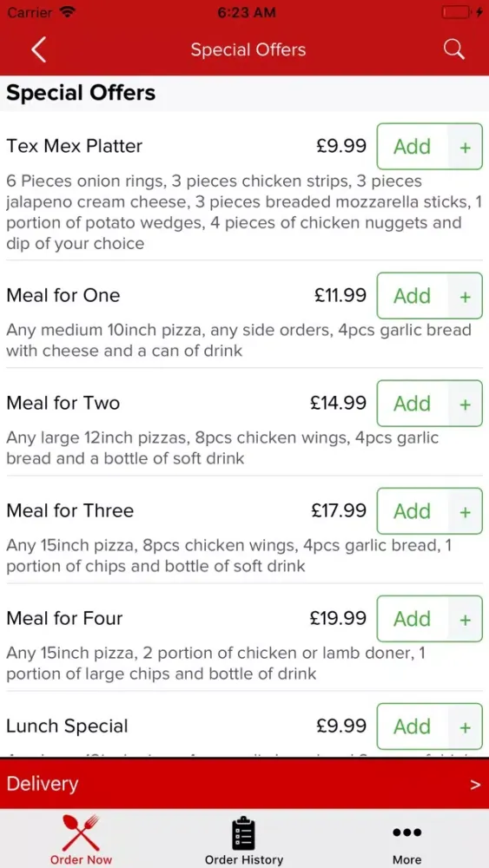Open Order History clipboard icon

coord(244,832)
